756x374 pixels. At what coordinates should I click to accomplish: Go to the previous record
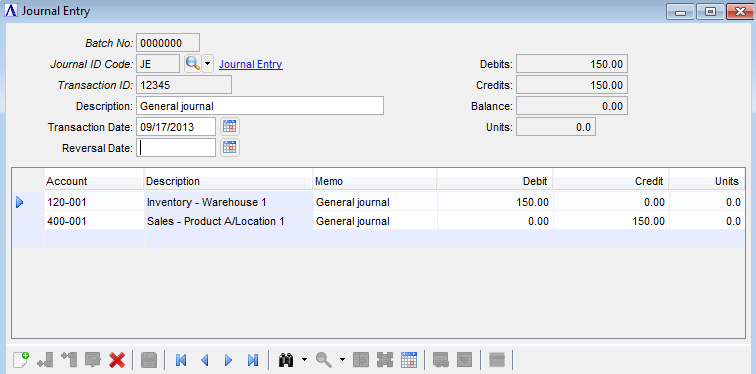click(x=204, y=360)
